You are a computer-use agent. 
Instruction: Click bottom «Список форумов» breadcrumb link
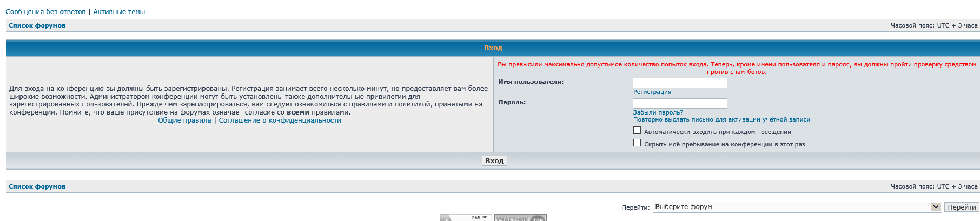click(37, 186)
